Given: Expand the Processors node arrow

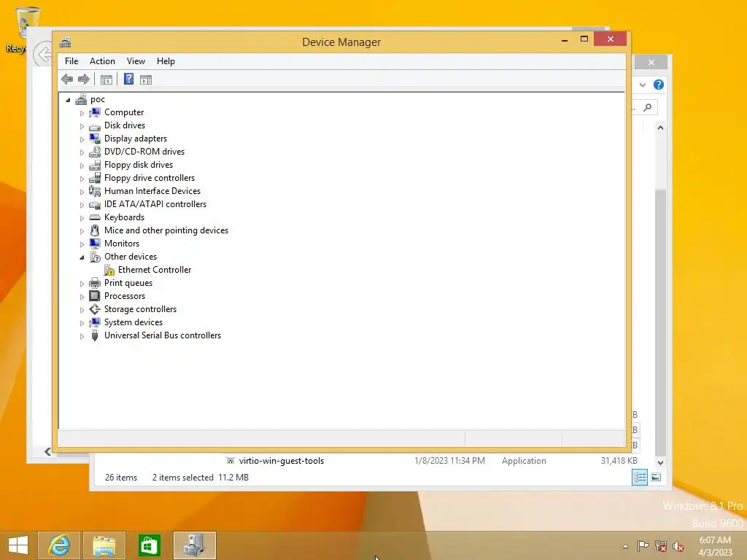Looking at the screenshot, I should coord(82,297).
